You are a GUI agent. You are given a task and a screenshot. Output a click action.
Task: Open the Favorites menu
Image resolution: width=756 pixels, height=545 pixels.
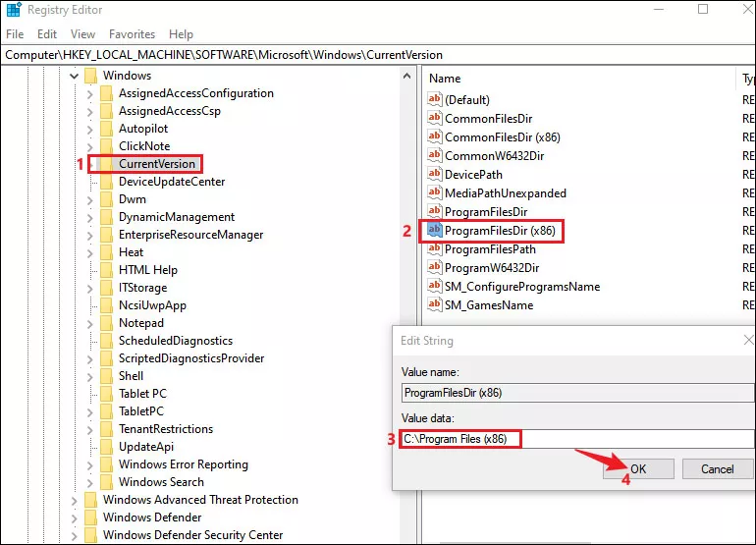[133, 34]
